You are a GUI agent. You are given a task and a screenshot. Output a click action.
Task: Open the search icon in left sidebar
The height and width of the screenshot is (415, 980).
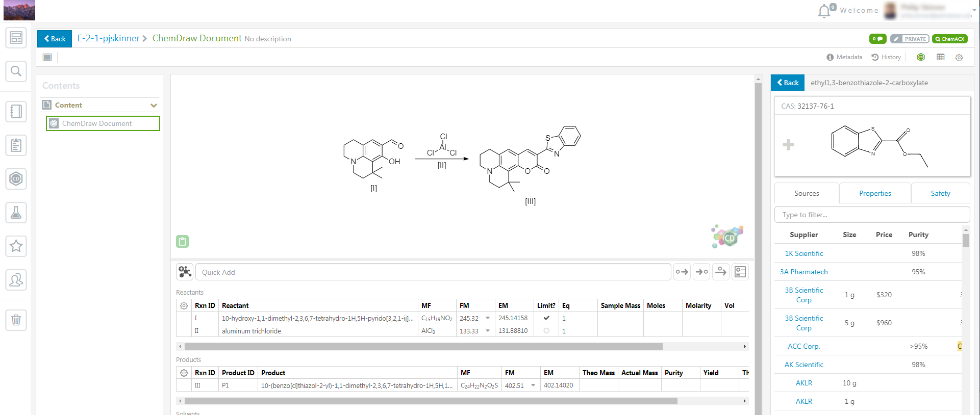[x=16, y=71]
